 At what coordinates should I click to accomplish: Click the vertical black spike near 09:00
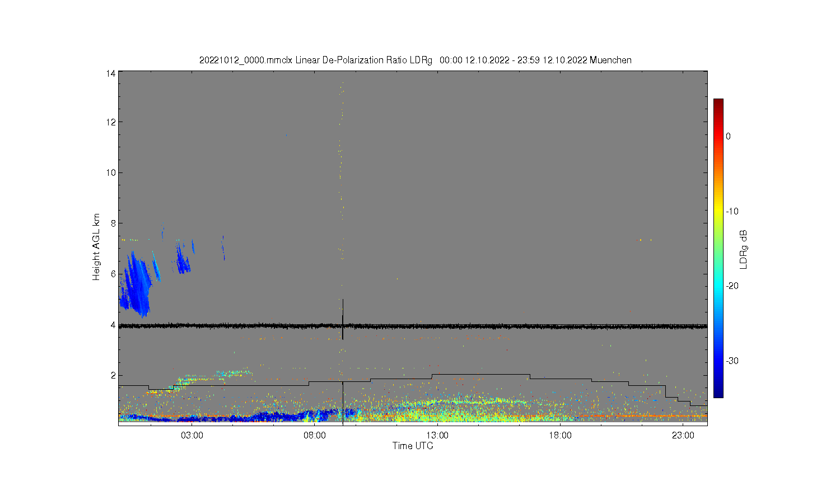pyautogui.click(x=343, y=319)
